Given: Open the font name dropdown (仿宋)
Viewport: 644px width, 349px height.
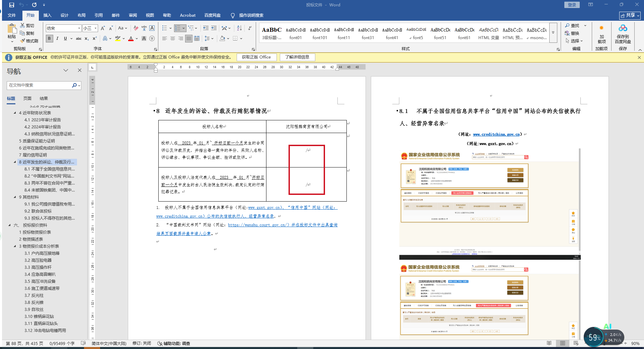Looking at the screenshot, I should [79, 28].
